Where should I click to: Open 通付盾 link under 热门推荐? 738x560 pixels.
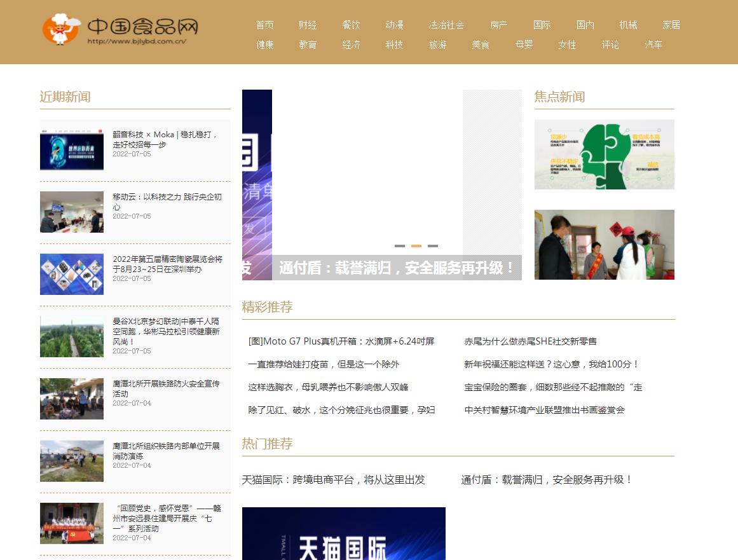(547, 479)
